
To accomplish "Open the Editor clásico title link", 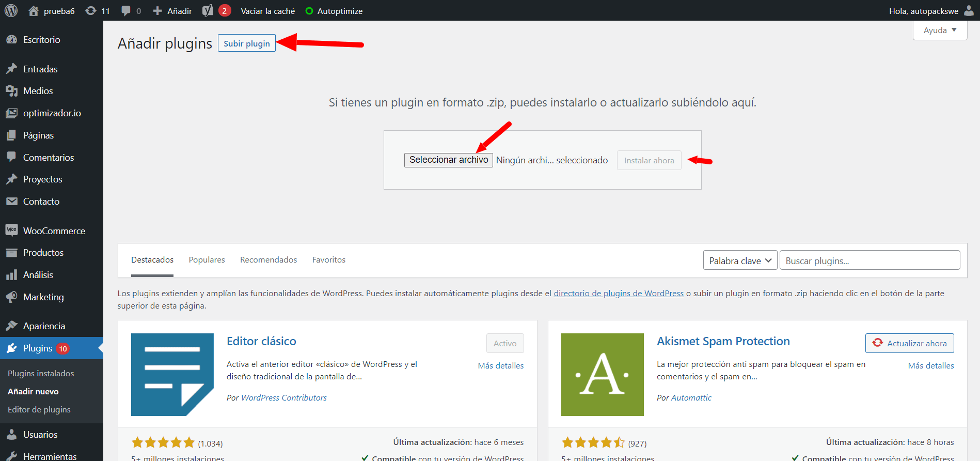I will 261,341.
